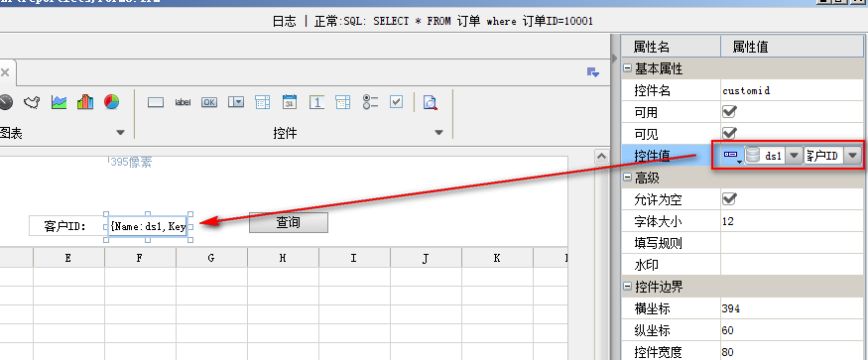Select column header F
The width and height of the screenshot is (868, 360).
click(x=140, y=258)
